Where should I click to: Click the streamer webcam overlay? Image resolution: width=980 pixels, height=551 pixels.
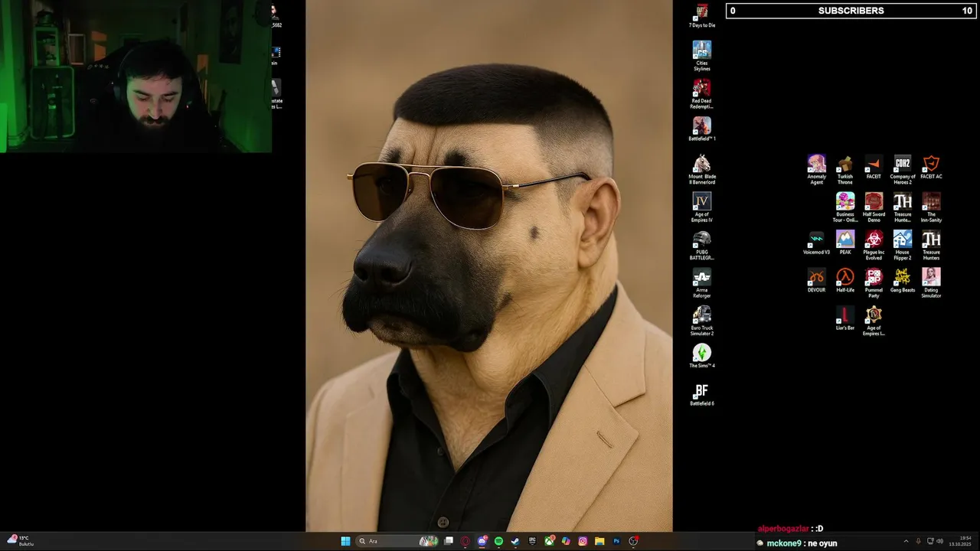[136, 76]
